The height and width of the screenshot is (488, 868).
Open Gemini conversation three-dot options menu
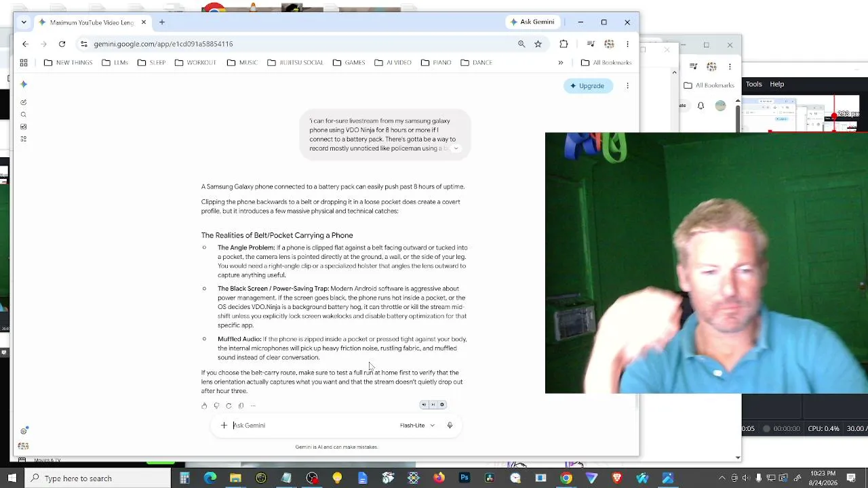(x=627, y=86)
